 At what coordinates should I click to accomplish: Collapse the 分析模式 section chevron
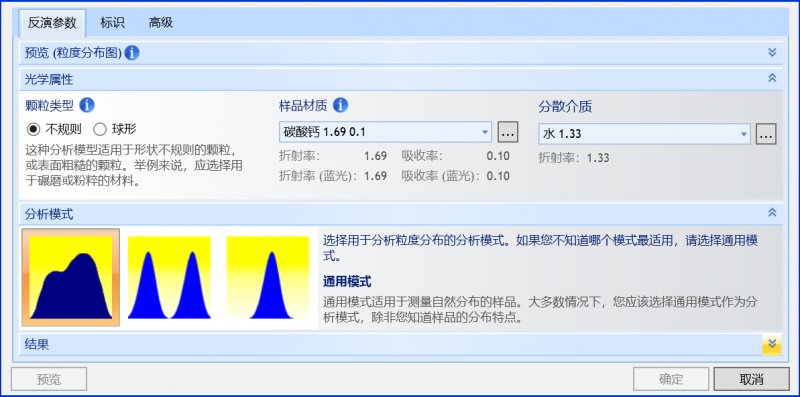coord(772,213)
